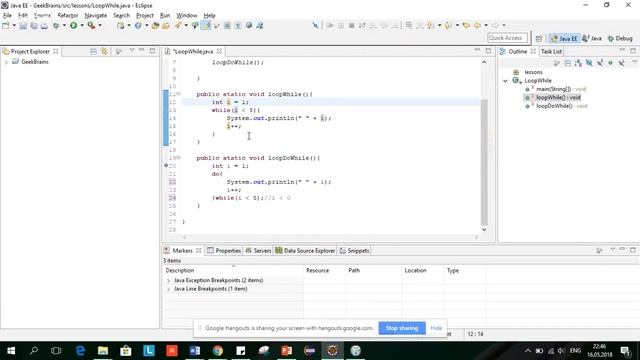Image resolution: width=640 pixels, height=360 pixels.
Task: Switch to Debug perspective
Action: (620, 38)
